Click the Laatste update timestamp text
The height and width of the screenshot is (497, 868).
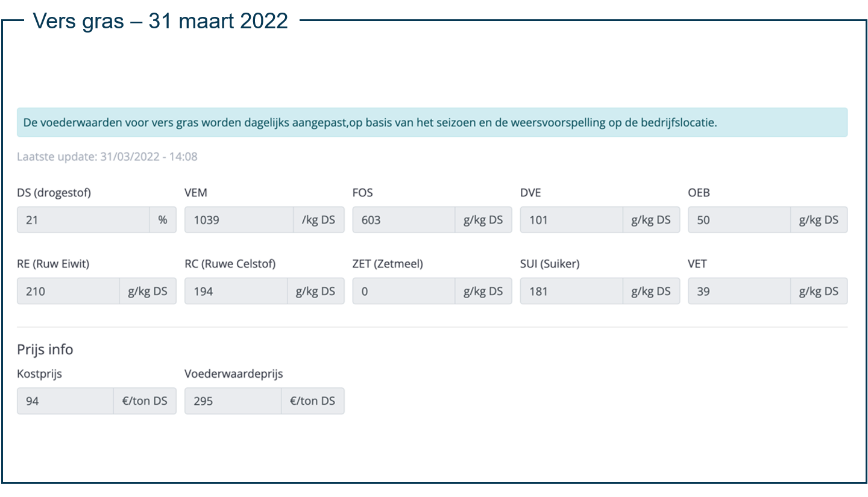(107, 157)
